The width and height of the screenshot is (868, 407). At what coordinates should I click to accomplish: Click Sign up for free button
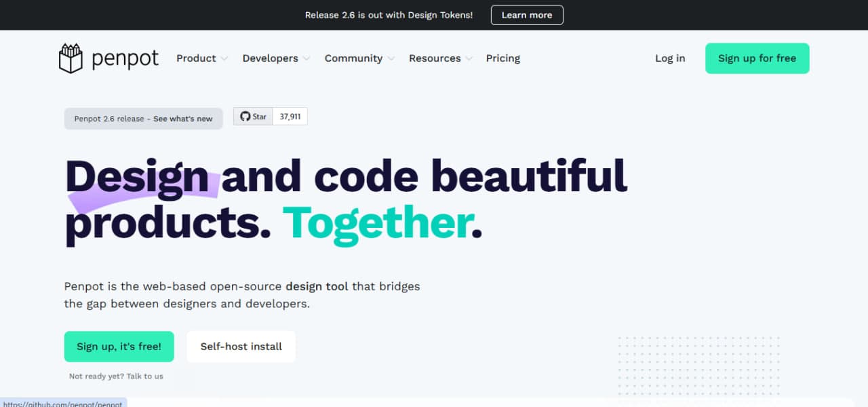(x=757, y=58)
